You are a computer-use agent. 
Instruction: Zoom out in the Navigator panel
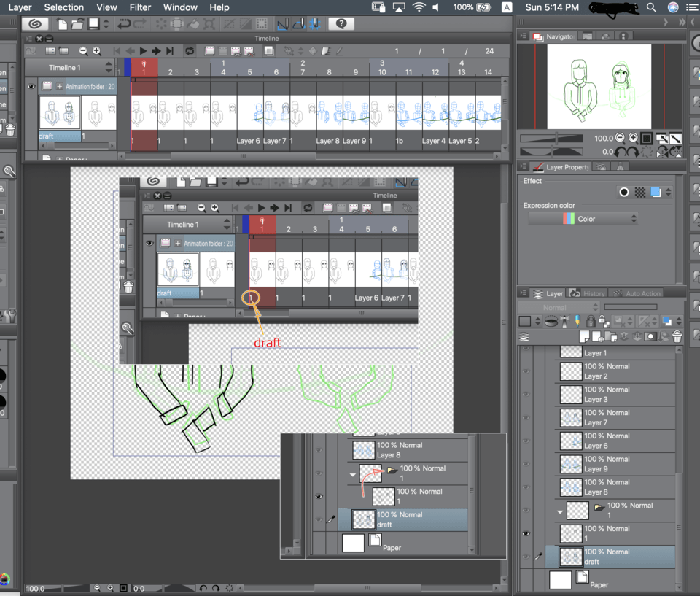[x=620, y=138]
